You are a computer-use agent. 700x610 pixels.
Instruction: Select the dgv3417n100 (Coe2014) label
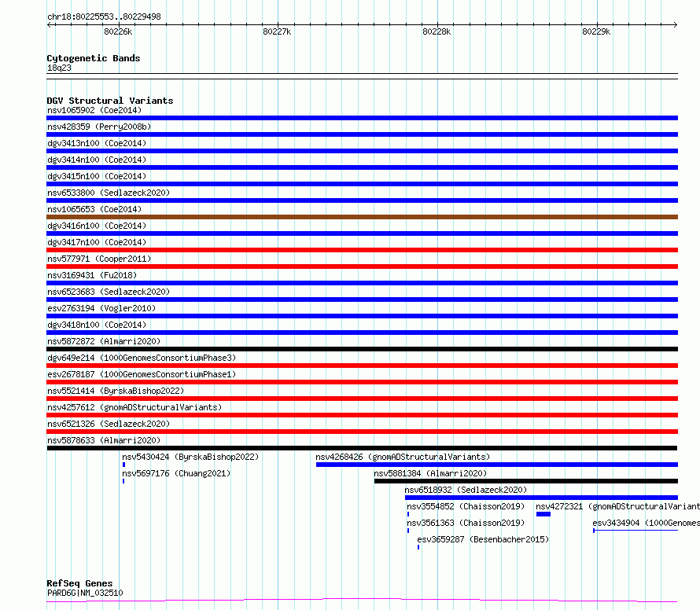point(97,242)
